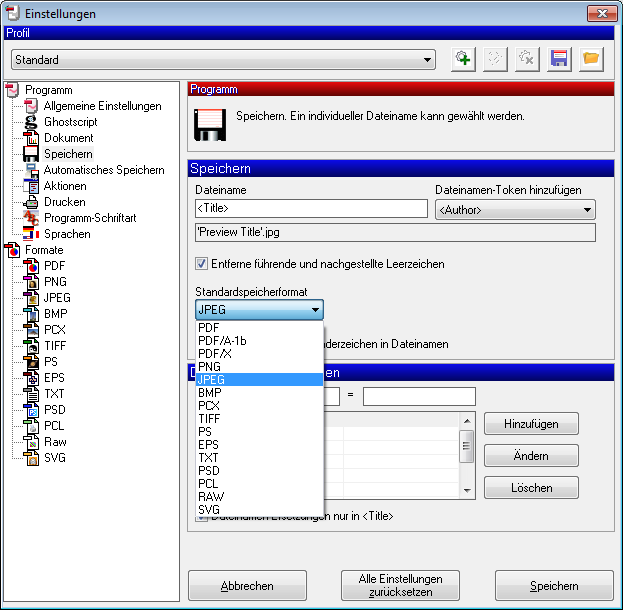This screenshot has height=614, width=623.
Task: Choose TIFF in the format dropdown list
Action: (259, 418)
